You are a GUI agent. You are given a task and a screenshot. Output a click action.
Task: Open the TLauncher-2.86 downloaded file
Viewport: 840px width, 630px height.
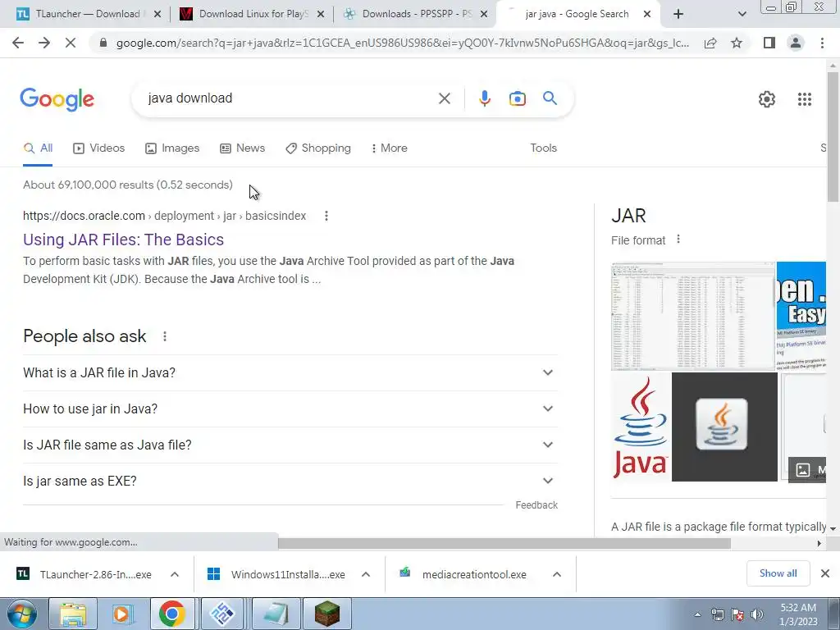(x=84, y=574)
